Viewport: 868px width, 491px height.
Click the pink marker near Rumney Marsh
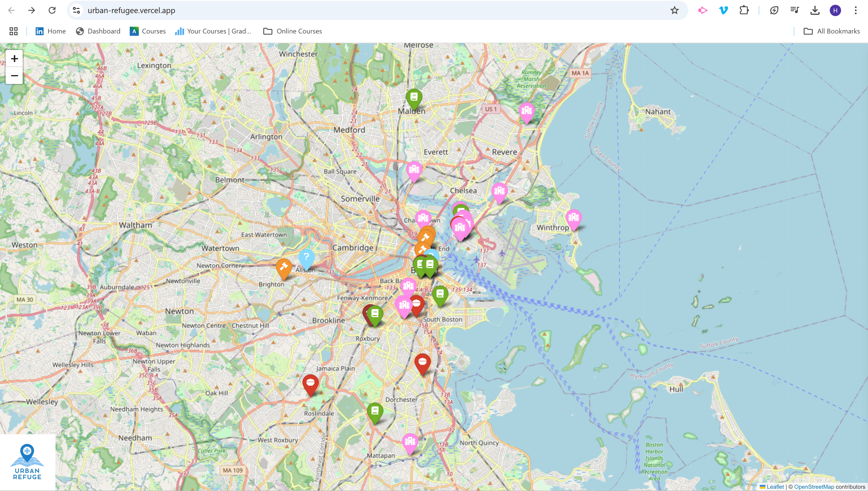coord(526,111)
